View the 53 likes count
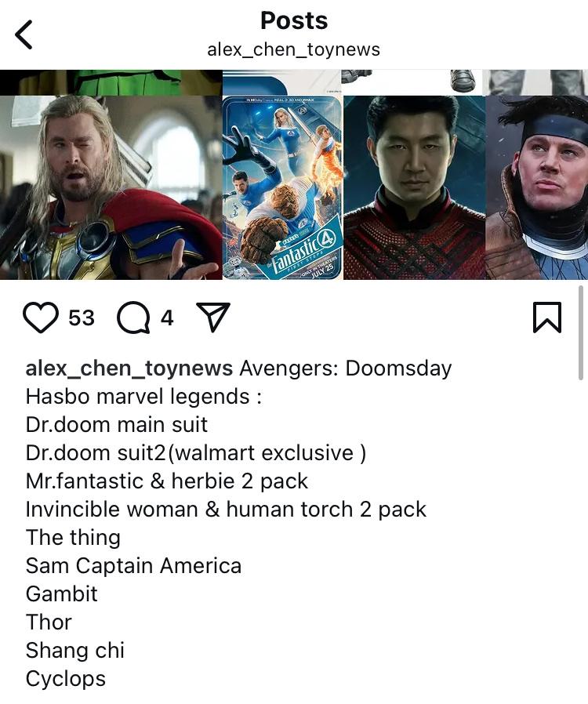The height and width of the screenshot is (704, 588). (x=82, y=318)
